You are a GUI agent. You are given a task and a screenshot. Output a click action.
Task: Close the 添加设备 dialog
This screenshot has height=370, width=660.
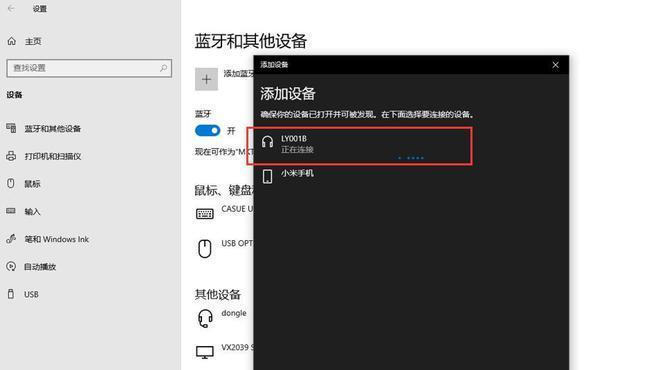(x=555, y=65)
